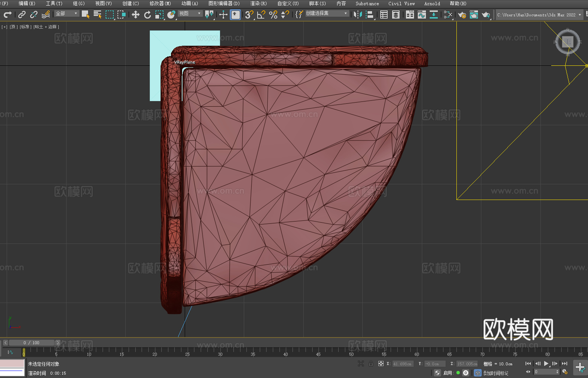The width and height of the screenshot is (588, 378).
Task: Click time slider right arrow
Action: click(x=58, y=343)
